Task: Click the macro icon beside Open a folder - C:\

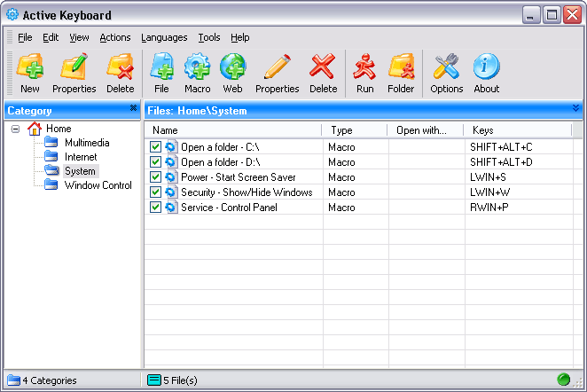Action: click(171, 146)
